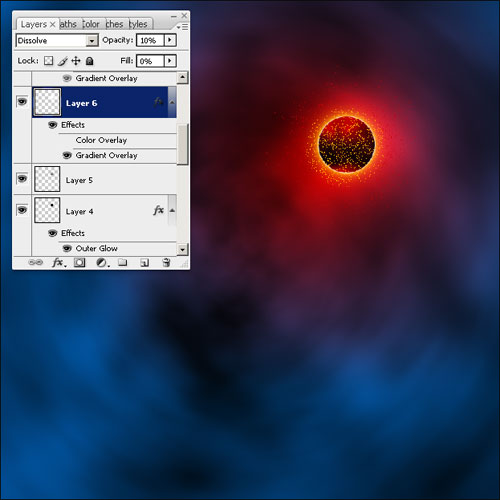Delete layer with the trash icon
This screenshot has height=500, width=500.
166,263
